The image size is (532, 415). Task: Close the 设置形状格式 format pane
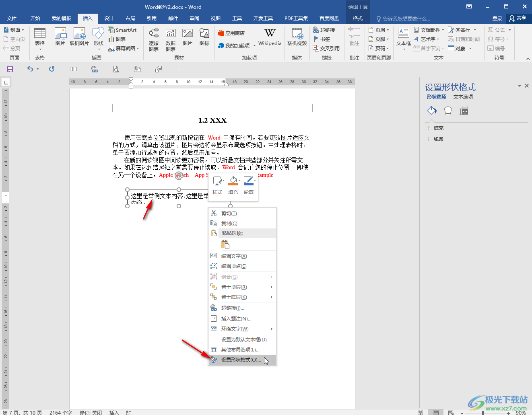tap(527, 86)
